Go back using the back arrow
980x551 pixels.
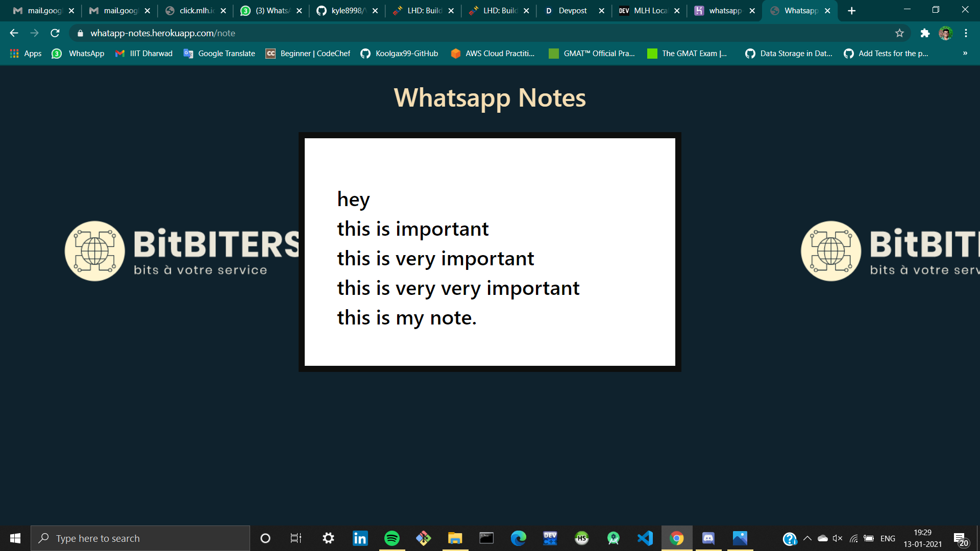[14, 33]
